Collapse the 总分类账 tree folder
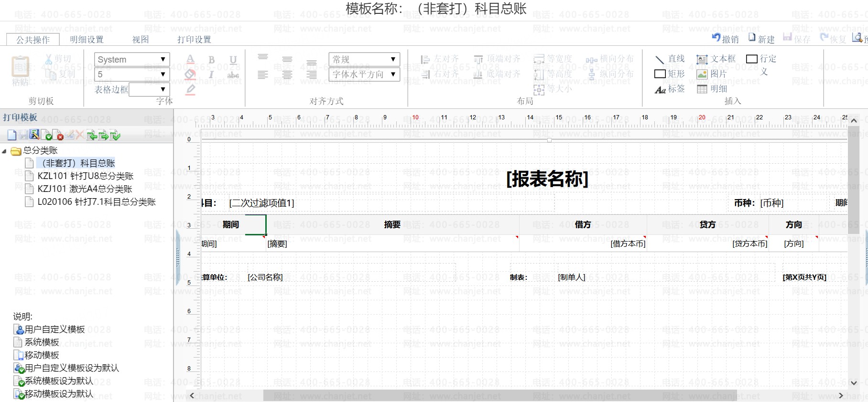 click(x=4, y=151)
